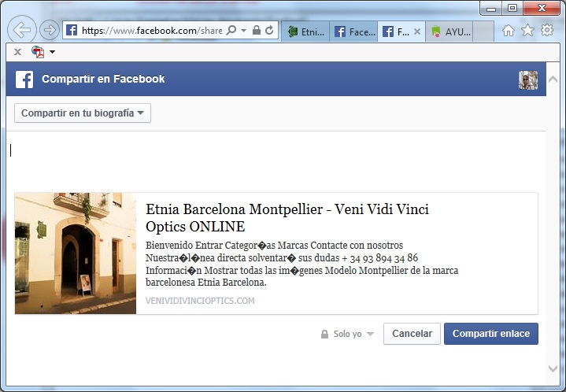
Task: Open Favorites star icon
Action: coord(527,31)
